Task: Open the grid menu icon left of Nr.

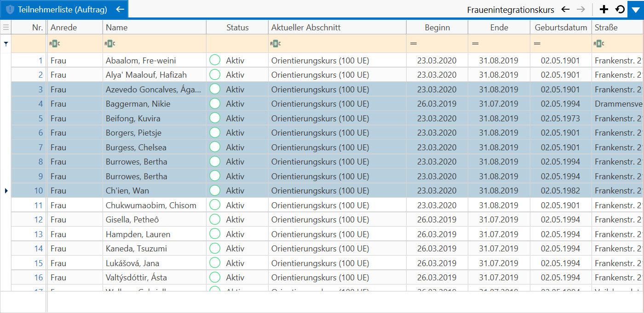Action: [6, 28]
